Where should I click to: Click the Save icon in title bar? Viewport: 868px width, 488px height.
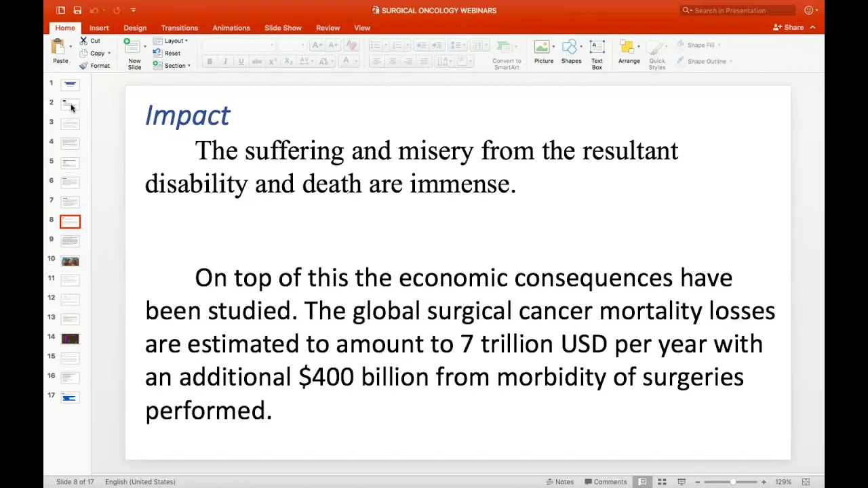tap(77, 10)
